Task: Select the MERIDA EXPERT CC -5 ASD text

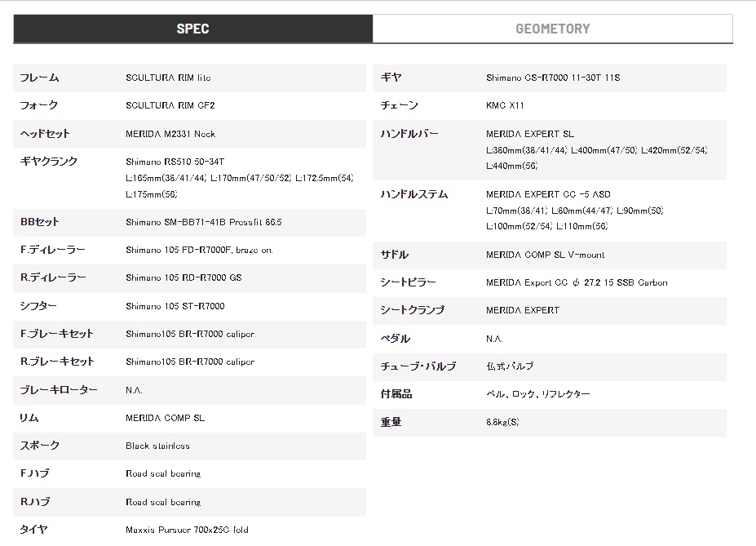Action: click(x=548, y=194)
